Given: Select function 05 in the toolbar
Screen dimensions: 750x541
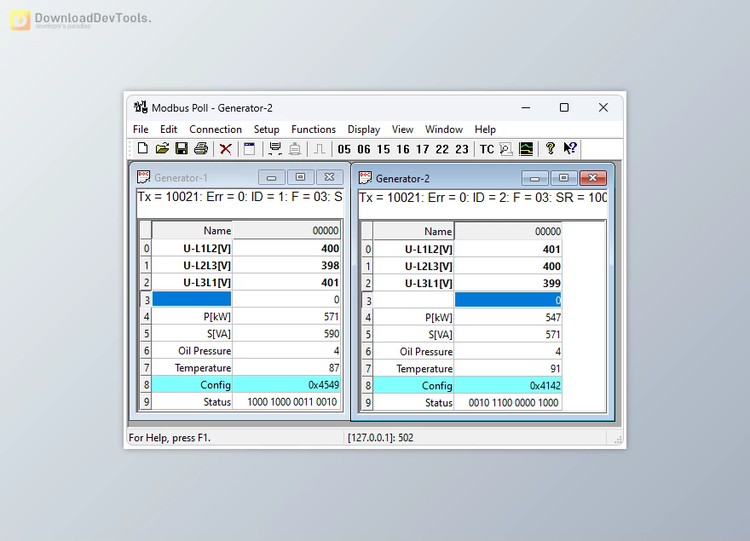Looking at the screenshot, I should [x=344, y=149].
